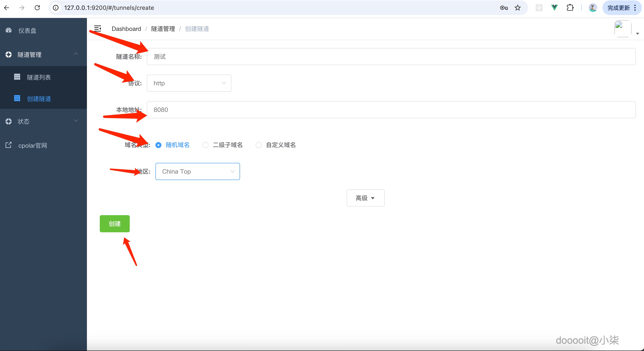
Task: Click the green 创建 button
Action: tap(115, 224)
